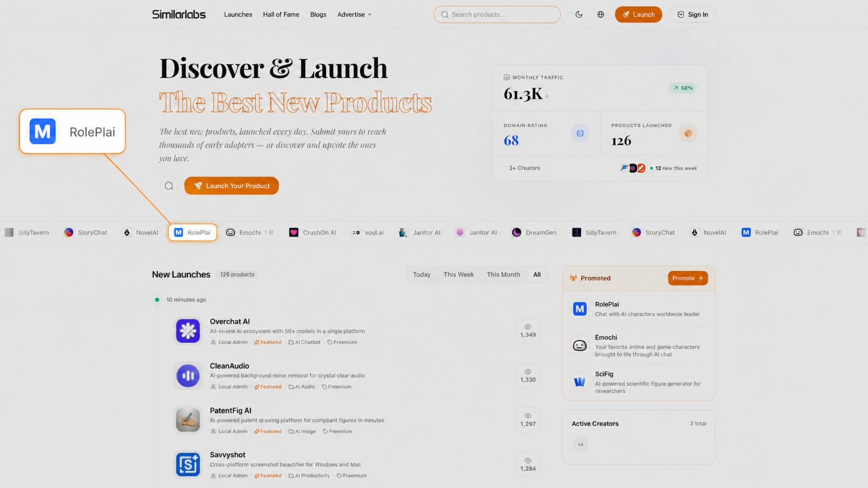Select the first StoryChat ticker item
868x488 pixels.
85,233
